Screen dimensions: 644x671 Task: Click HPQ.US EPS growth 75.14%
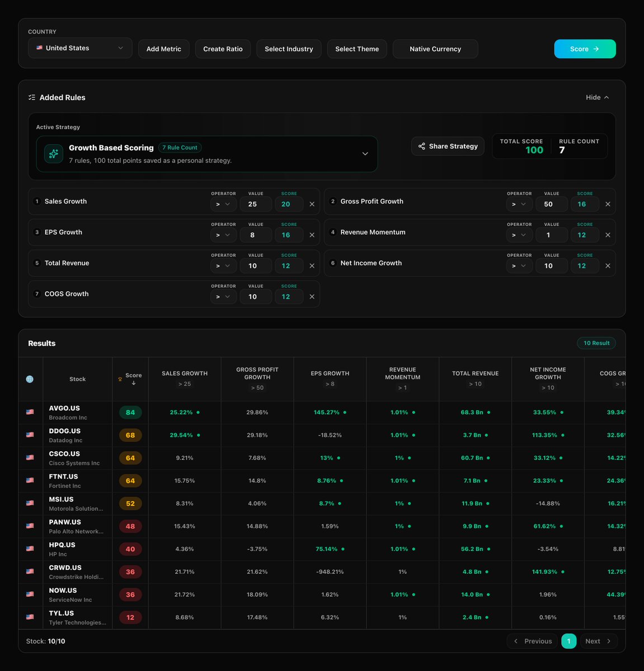[x=330, y=549]
